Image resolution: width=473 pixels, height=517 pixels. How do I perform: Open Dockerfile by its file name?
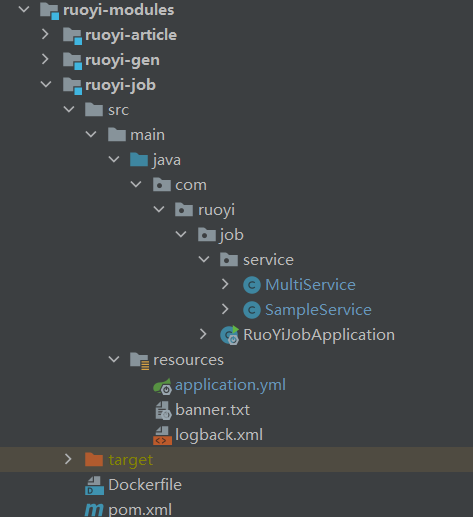(x=145, y=485)
